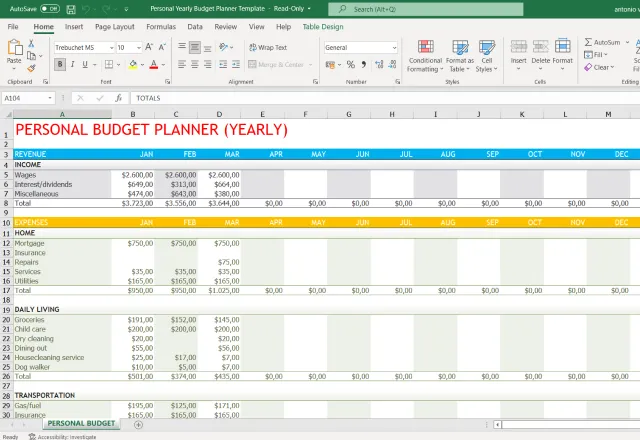
Task: Click Increase Indent icon
Action: tap(236, 64)
